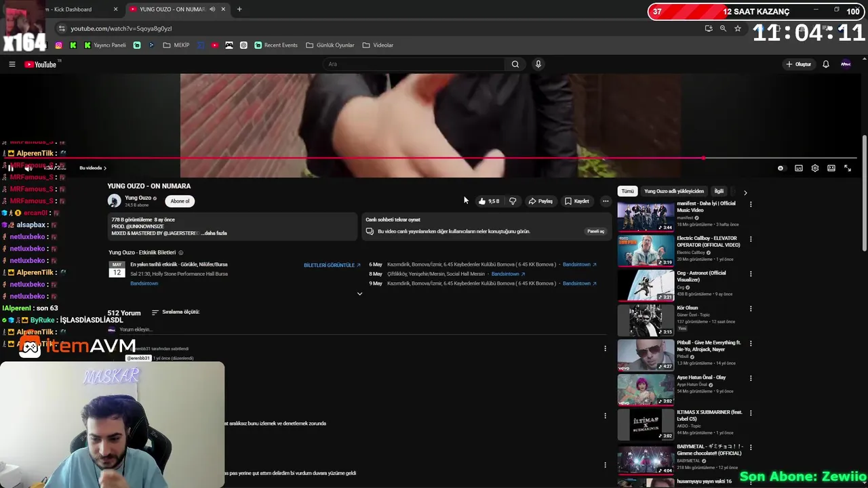Dislike the video with thumbs-down icon

click(513, 201)
